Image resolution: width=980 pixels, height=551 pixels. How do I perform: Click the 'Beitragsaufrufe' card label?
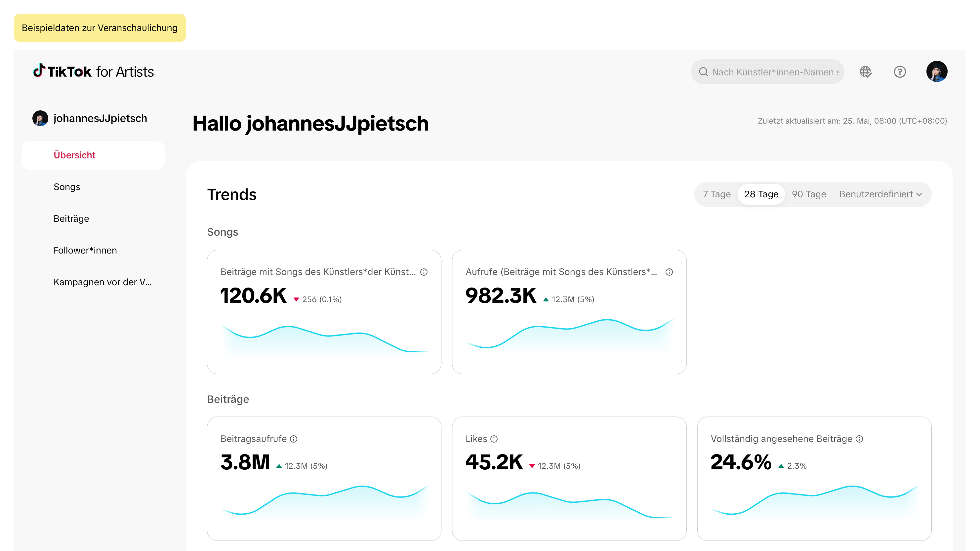(254, 439)
